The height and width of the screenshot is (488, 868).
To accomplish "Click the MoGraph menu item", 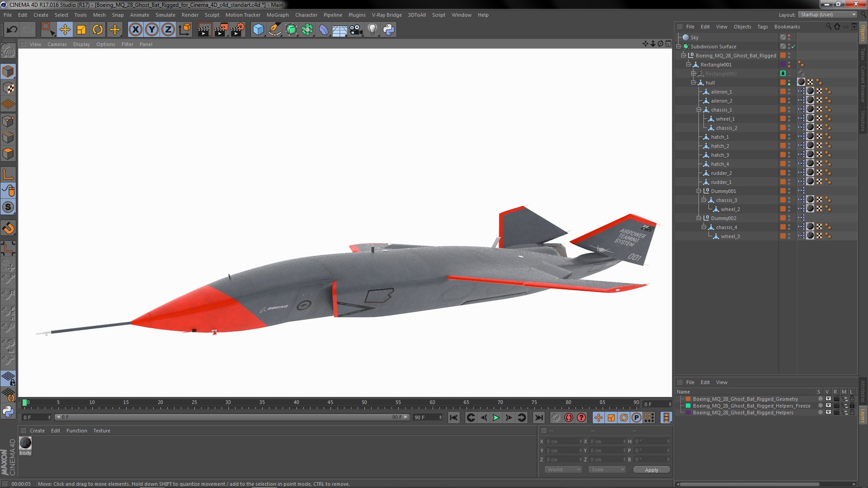I will [x=278, y=15].
